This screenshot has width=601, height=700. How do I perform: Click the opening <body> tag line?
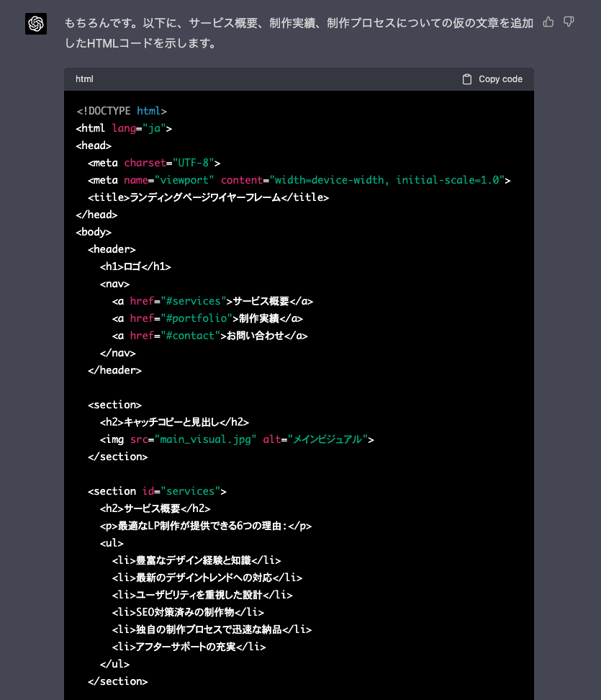pos(94,232)
